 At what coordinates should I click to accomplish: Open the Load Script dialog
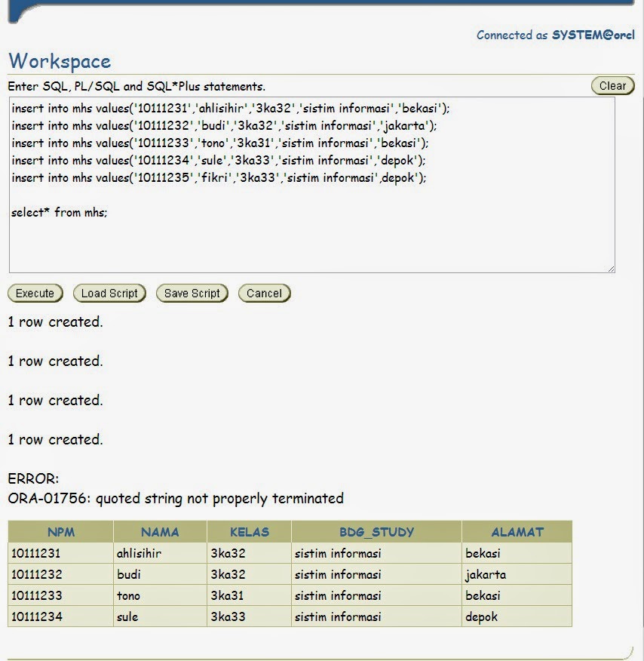point(109,293)
